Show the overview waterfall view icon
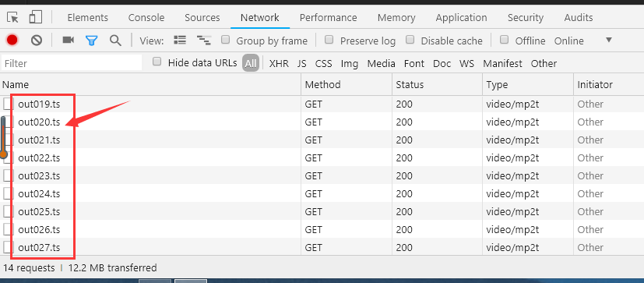644x283 pixels. pos(204,41)
